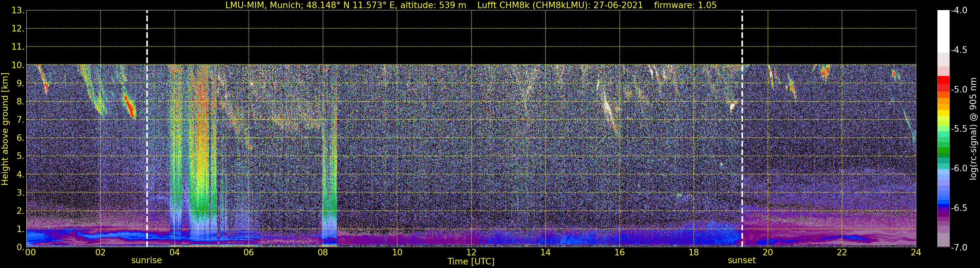The image size is (980, 268).
Task: Click the 'Time [UTC]' axis label
Action: [x=471, y=262]
